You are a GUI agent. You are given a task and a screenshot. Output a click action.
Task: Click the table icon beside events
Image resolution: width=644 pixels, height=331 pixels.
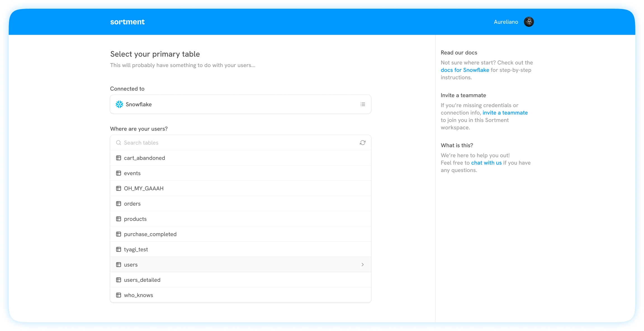[x=119, y=173]
